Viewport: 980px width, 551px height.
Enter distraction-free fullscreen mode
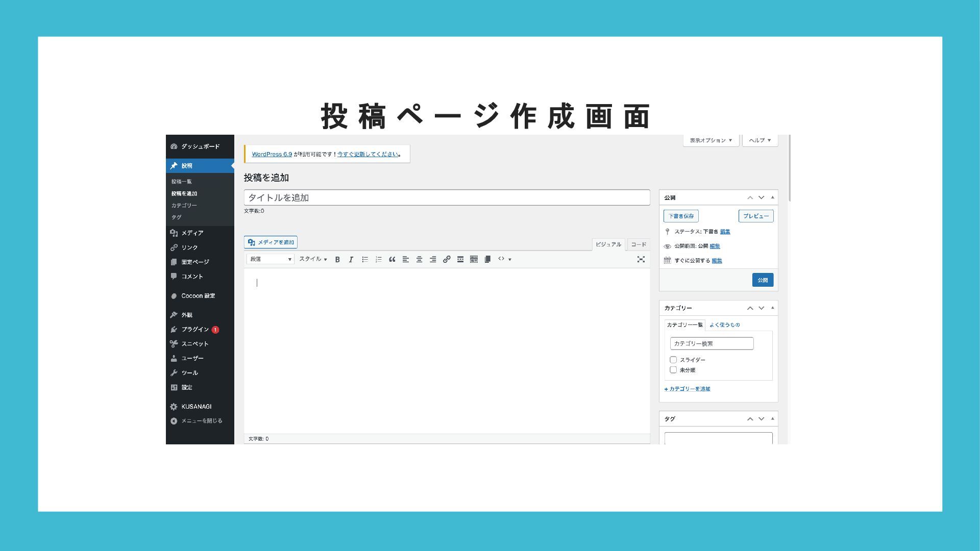click(641, 260)
